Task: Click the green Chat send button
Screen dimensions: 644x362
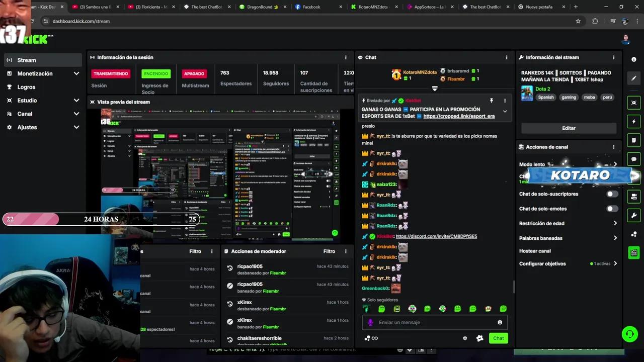Action: pos(498,338)
